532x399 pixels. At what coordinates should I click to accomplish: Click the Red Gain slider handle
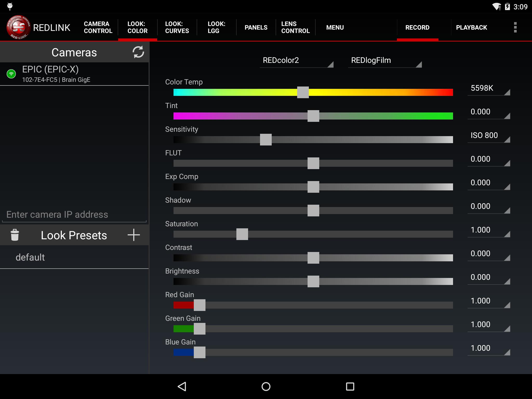point(199,305)
